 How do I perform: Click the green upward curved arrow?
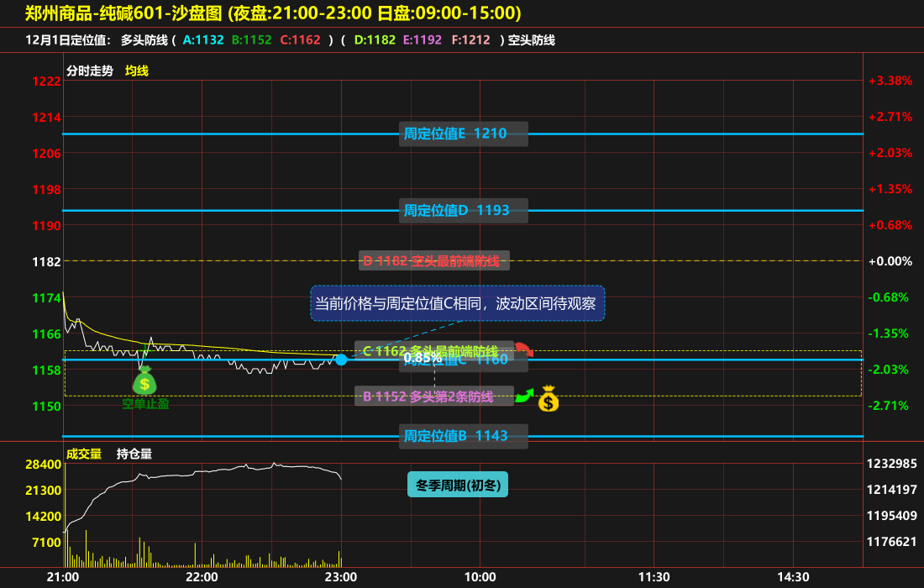[524, 396]
